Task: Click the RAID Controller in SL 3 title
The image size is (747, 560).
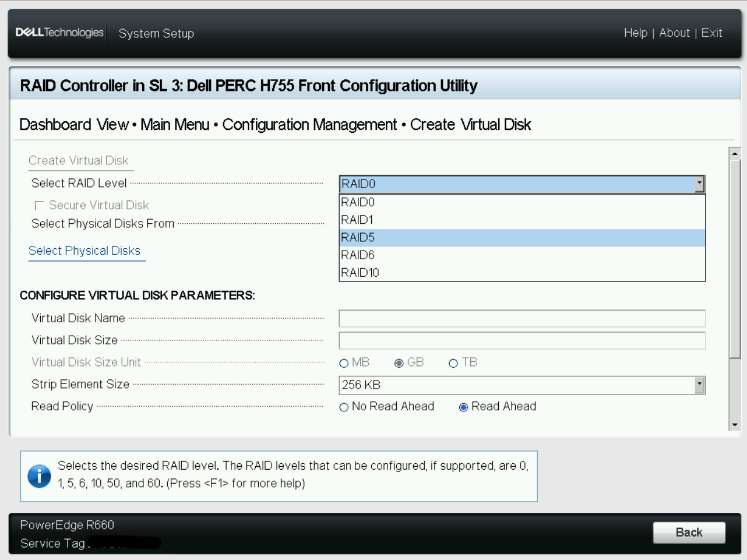Action: (249, 86)
